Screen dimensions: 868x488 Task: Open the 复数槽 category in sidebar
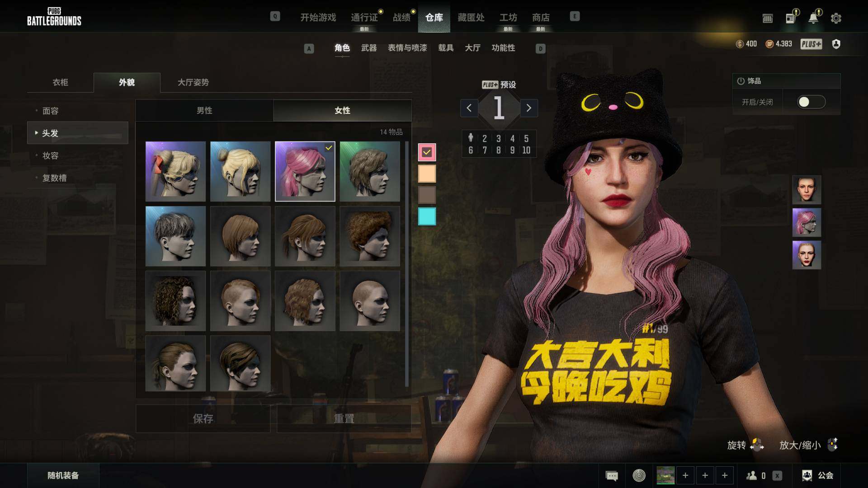[x=78, y=178]
